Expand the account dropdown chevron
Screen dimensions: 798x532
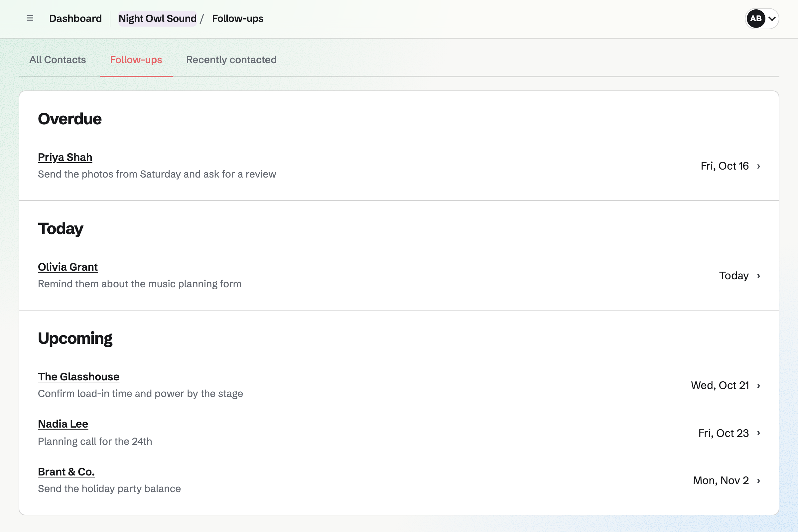click(772, 19)
